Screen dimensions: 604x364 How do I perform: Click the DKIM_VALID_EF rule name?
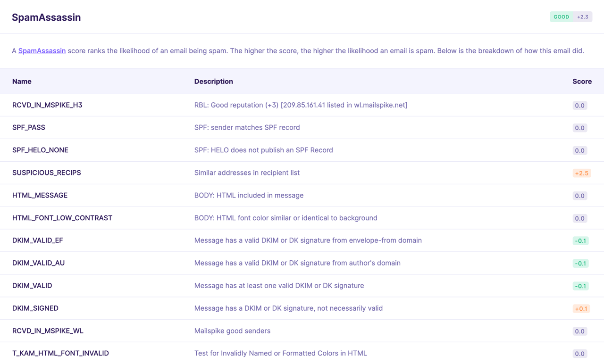coord(38,240)
